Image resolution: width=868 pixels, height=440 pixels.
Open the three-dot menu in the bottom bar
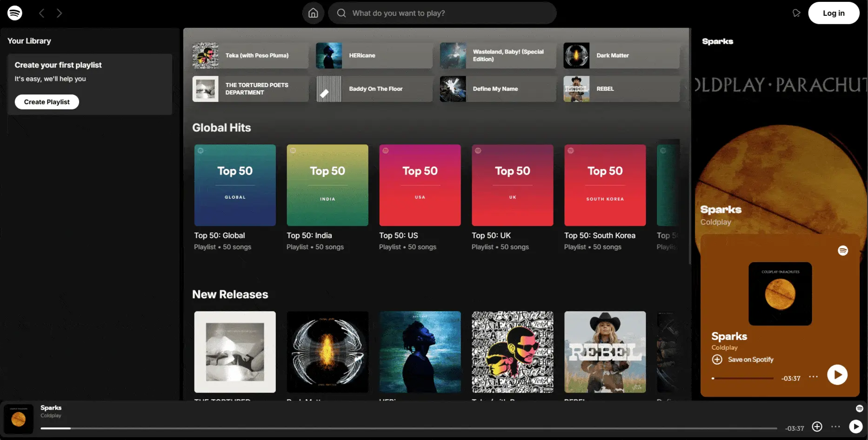coord(836,426)
